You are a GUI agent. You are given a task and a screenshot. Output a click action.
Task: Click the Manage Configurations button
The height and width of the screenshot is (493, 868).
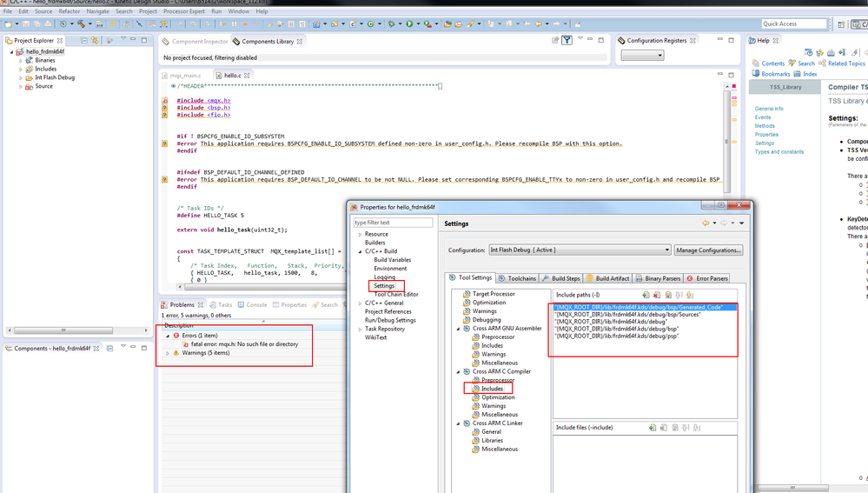(708, 250)
